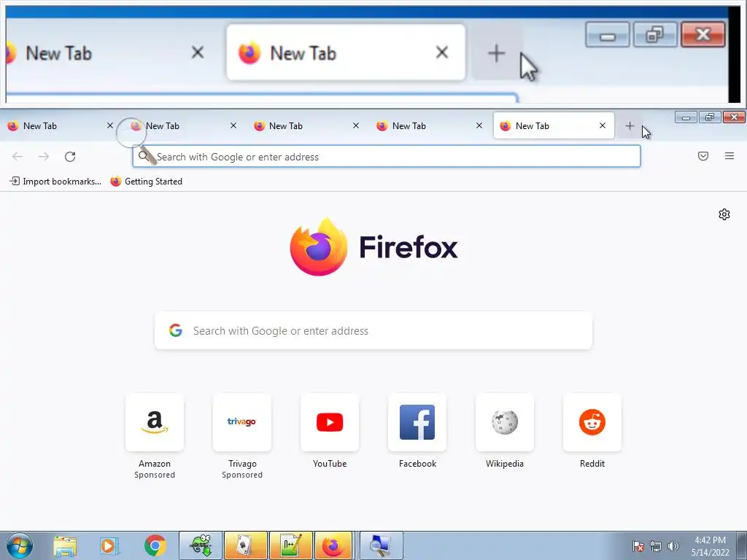Click the volume speaker tray icon

click(x=673, y=546)
